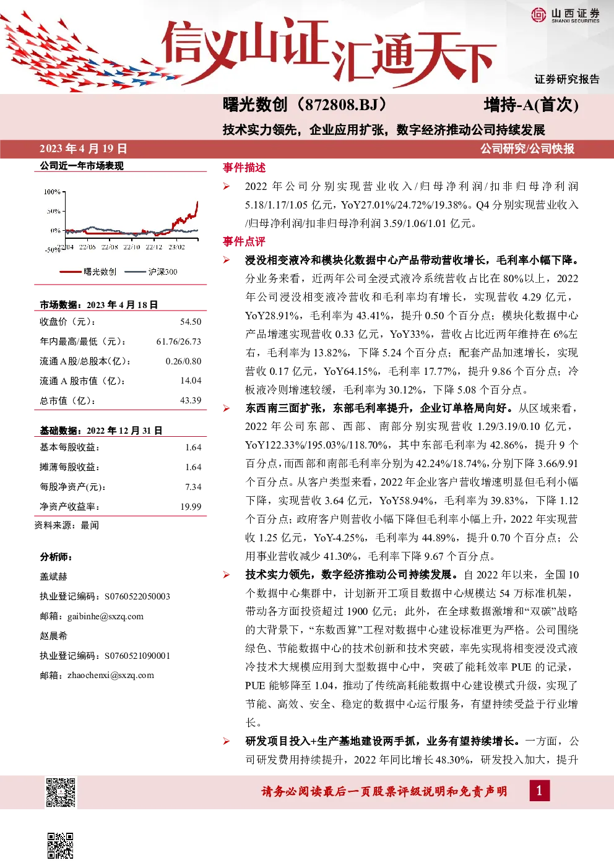Click the footer disclaimer 请务必阅读最后一页
This screenshot has height=868, width=614.
(x=384, y=791)
